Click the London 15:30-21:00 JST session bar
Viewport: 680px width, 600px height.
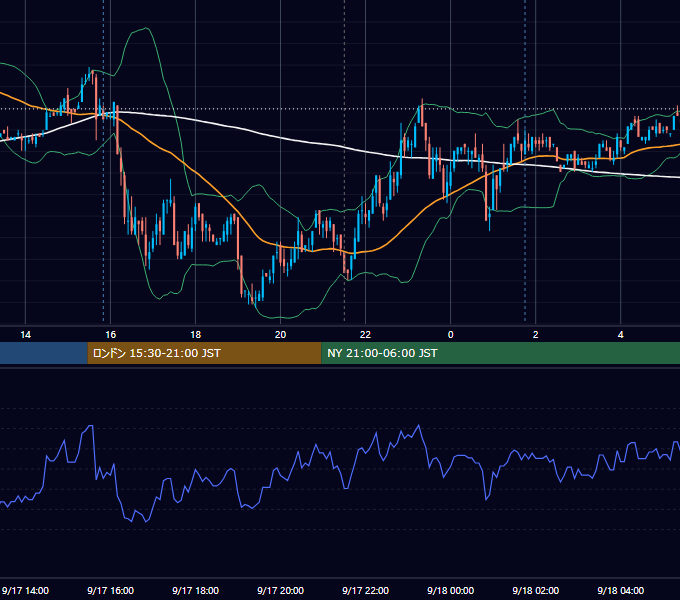[204, 353]
